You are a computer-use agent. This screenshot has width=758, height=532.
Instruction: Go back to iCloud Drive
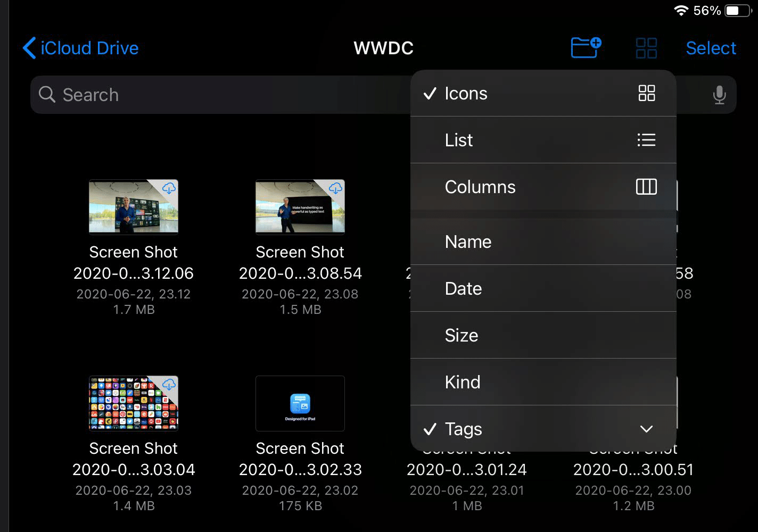81,48
